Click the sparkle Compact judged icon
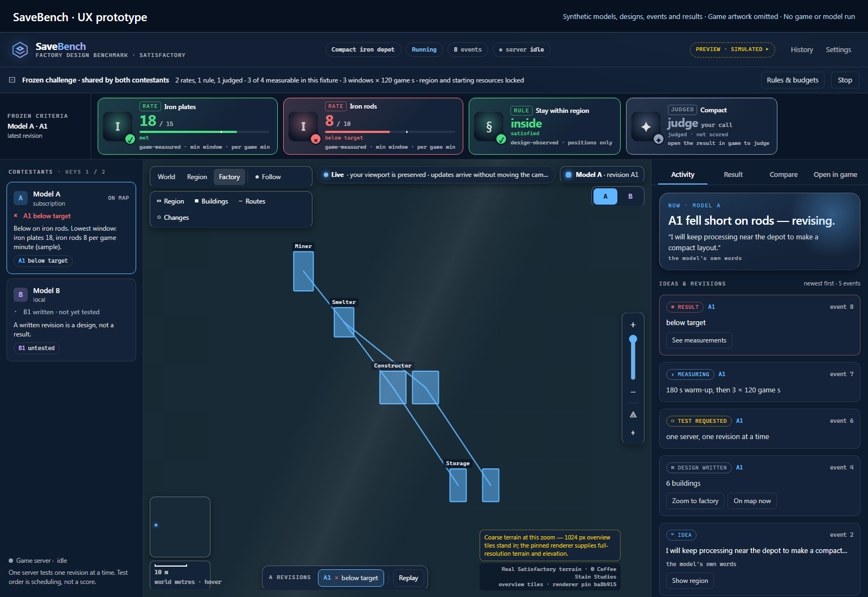Viewport: 868px width, 597px height. point(646,126)
